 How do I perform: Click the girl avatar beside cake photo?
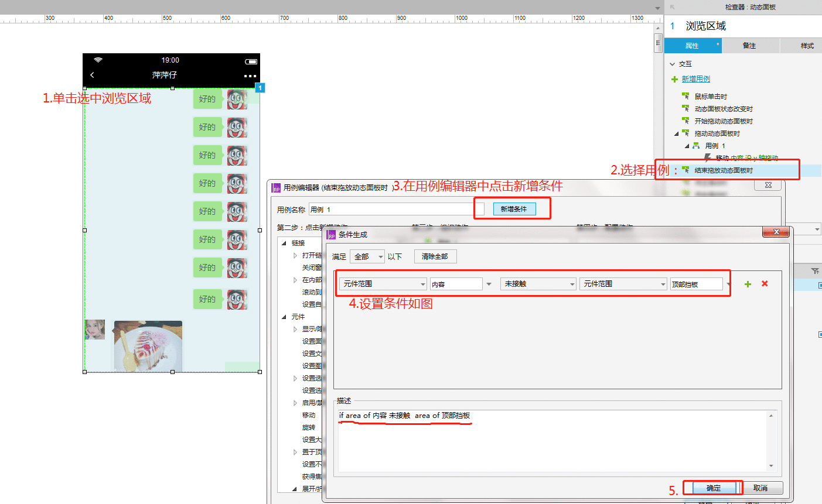(95, 330)
